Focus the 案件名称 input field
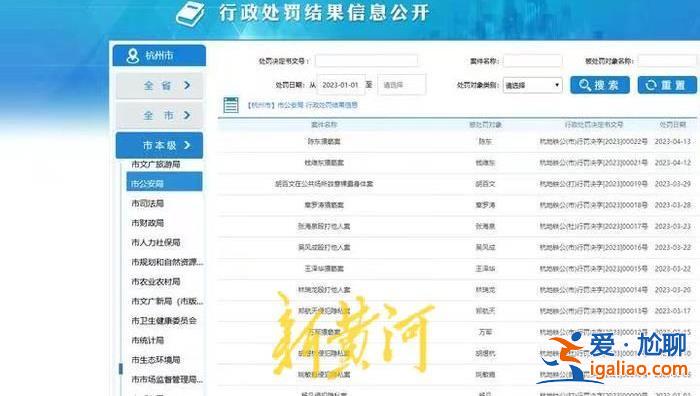This screenshot has width=700, height=396. point(532,61)
